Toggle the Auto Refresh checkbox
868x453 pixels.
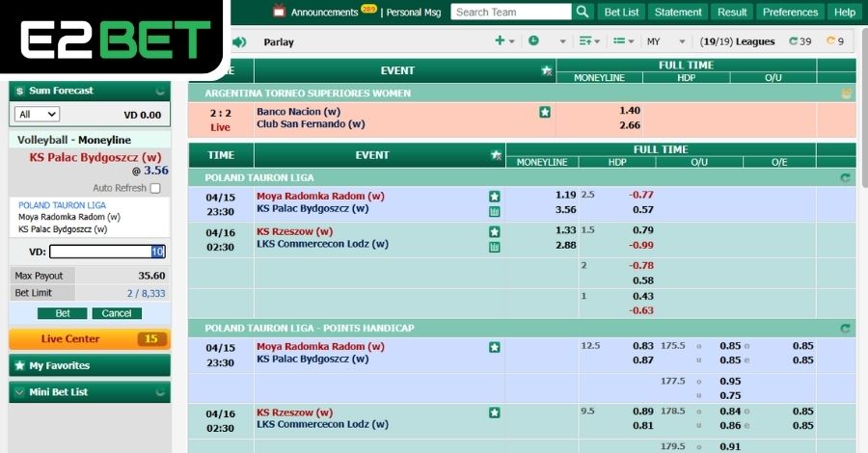tap(155, 188)
